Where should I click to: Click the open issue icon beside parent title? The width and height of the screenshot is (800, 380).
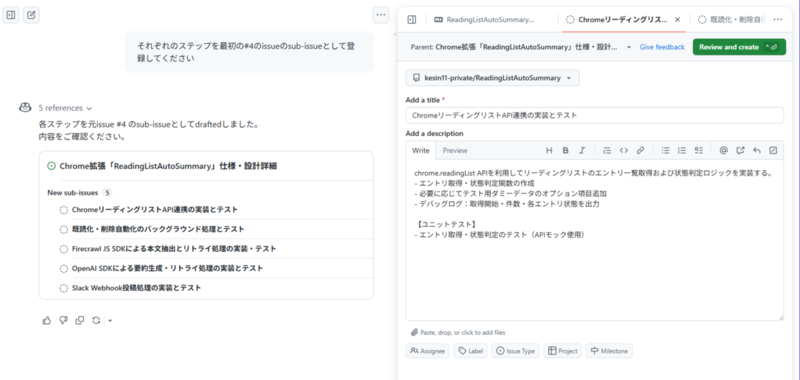tap(51, 166)
